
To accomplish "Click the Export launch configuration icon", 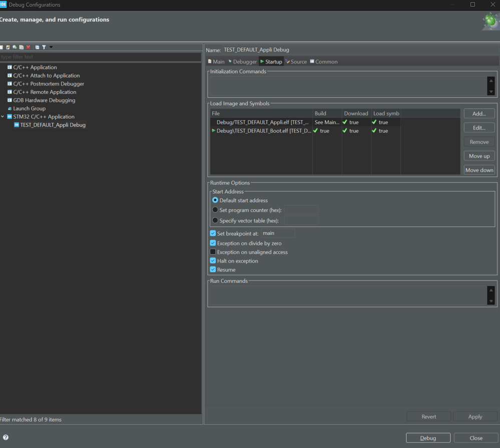I will [x=15, y=47].
